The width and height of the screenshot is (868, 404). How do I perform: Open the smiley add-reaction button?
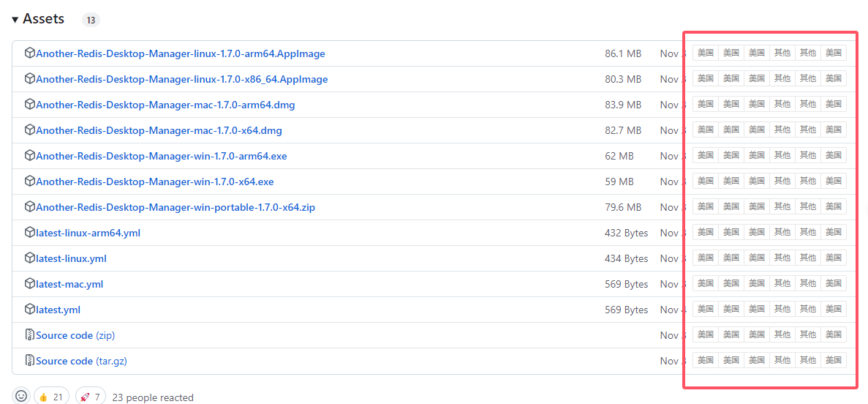[x=21, y=396]
